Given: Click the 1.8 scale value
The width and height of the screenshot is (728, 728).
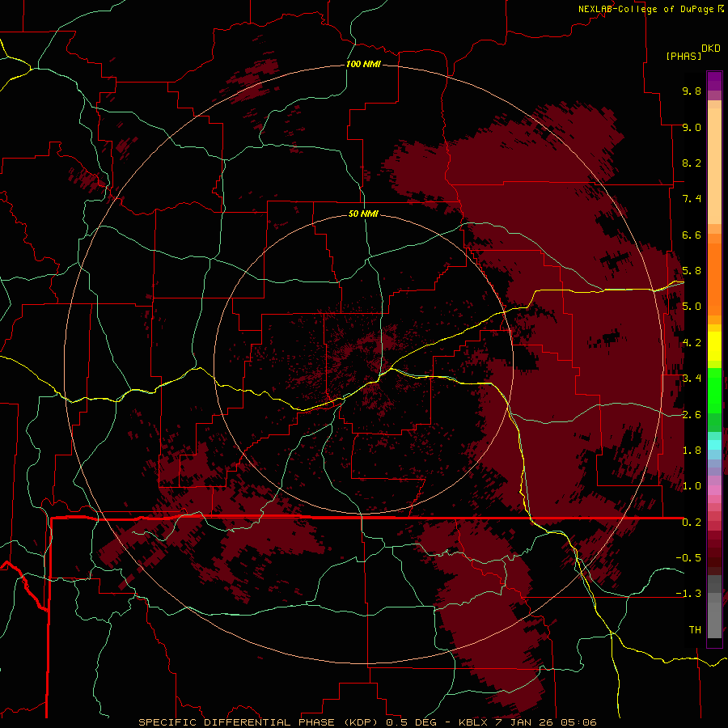Looking at the screenshot, I should (692, 451).
